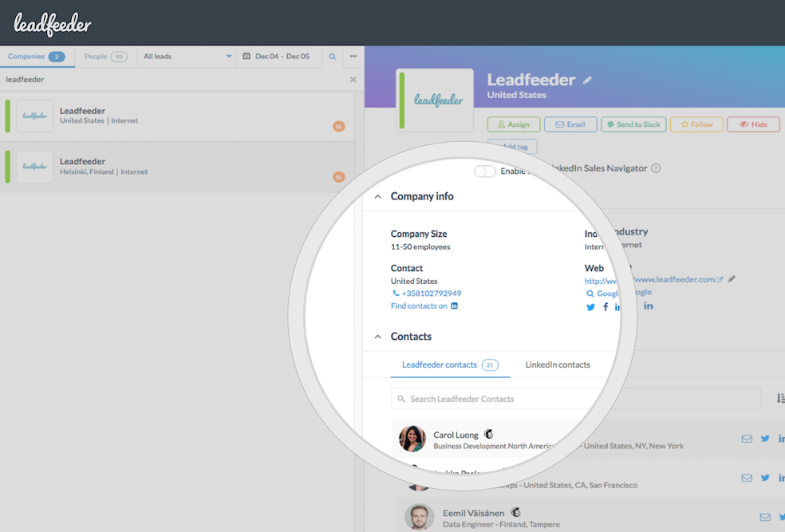This screenshot has height=532, width=785.
Task: Collapse the Company info section
Action: [x=378, y=197]
